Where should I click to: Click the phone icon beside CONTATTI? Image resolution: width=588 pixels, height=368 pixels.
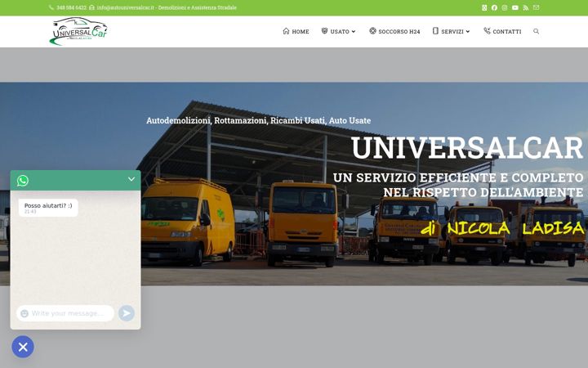click(x=487, y=31)
